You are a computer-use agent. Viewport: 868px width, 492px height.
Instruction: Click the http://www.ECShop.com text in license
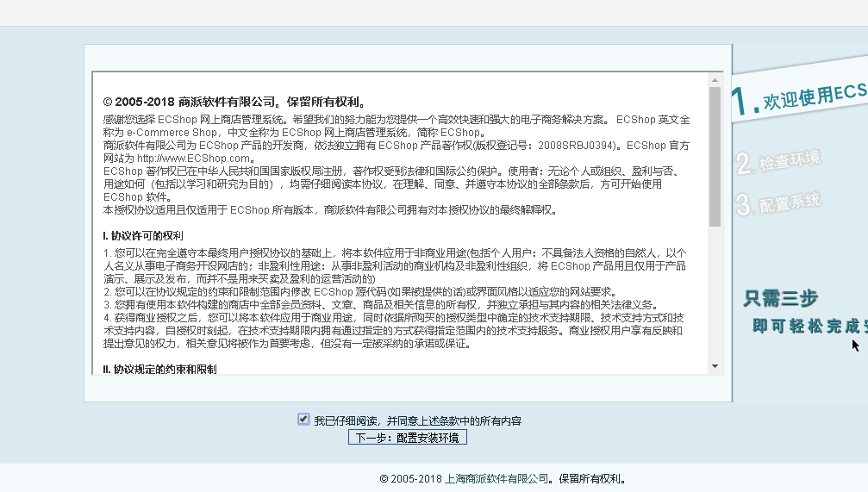click(194, 159)
